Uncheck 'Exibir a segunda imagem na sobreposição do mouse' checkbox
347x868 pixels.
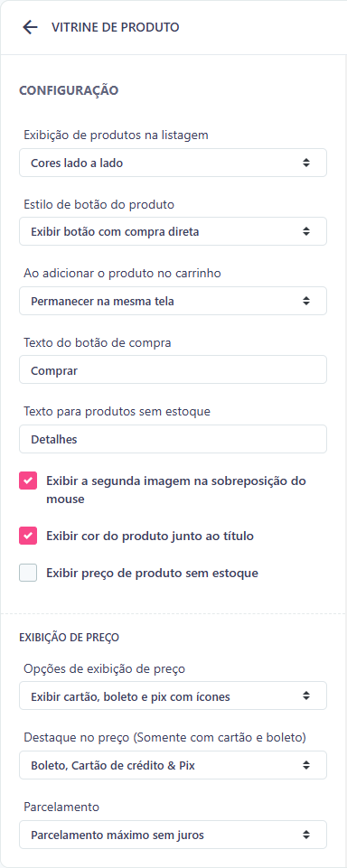coord(28,481)
